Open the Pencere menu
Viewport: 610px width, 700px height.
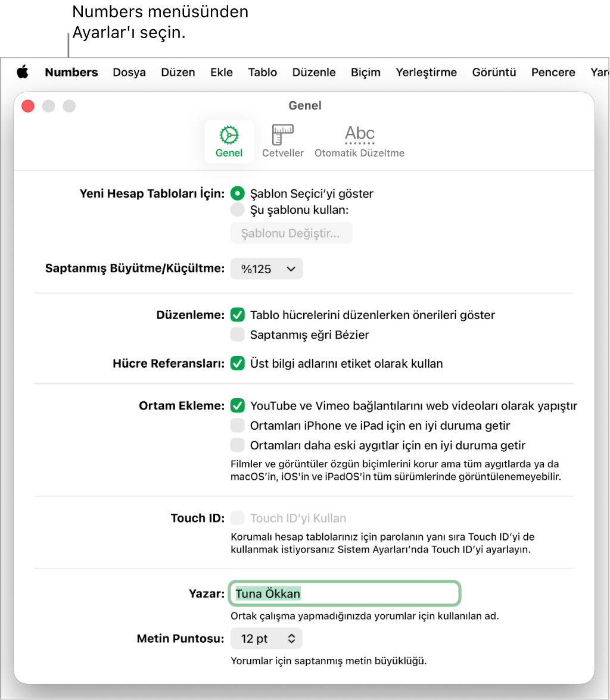pos(553,73)
